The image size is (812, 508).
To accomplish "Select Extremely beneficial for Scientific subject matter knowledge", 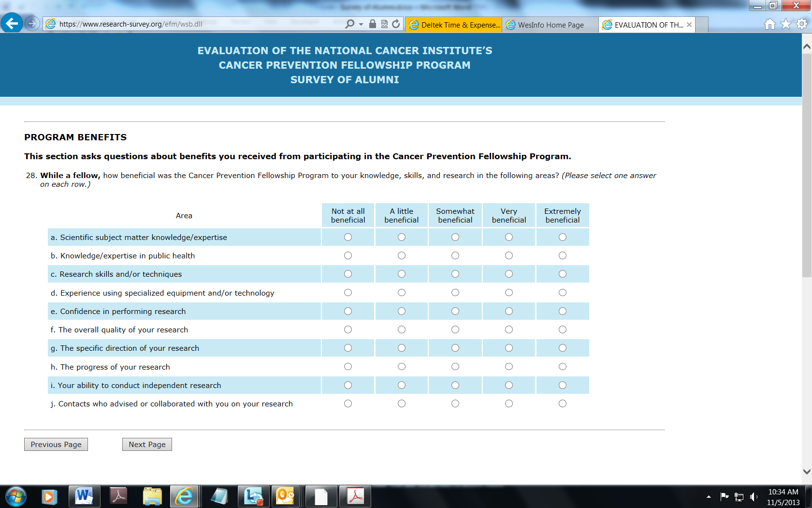I will pos(563,237).
